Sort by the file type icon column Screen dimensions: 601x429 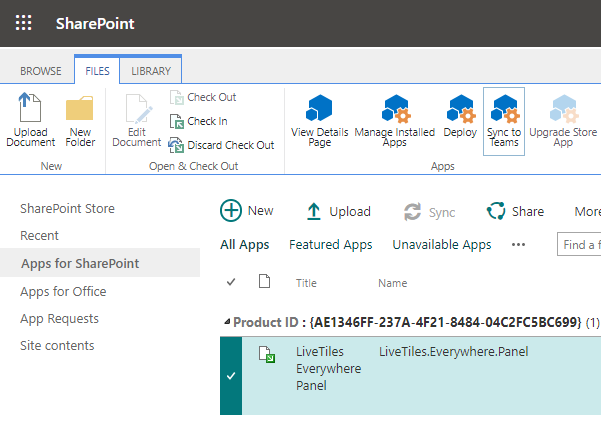264,281
